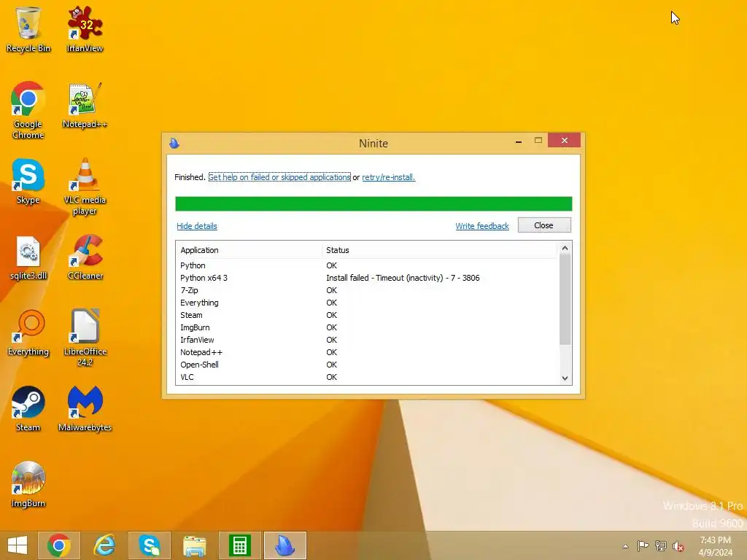Select the 7-Zip row

click(368, 290)
